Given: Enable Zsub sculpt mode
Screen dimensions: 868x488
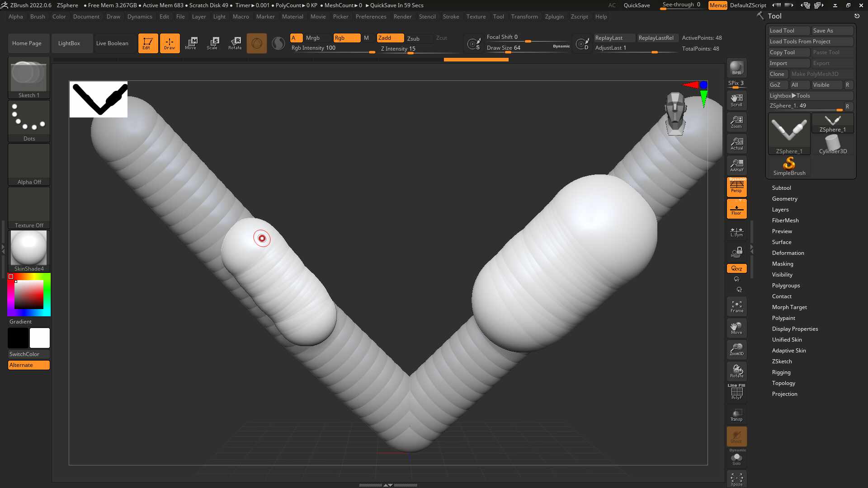Looking at the screenshot, I should [x=413, y=38].
